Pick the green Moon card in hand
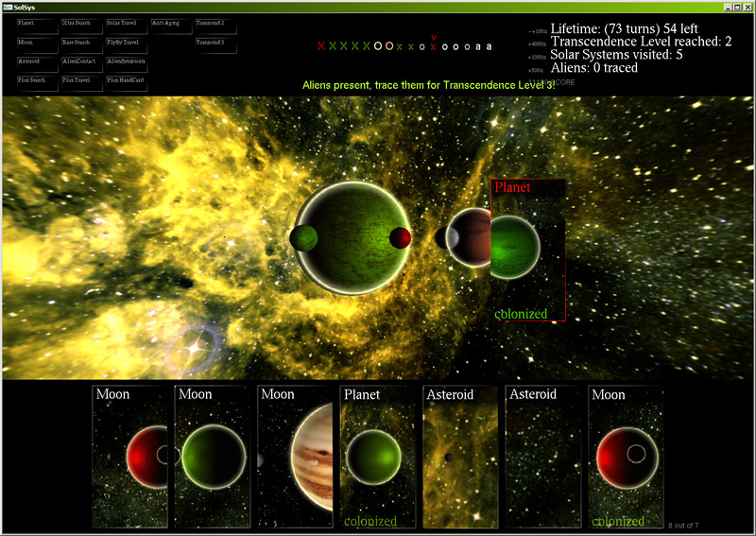Screen dimensions: 756x536 [212, 456]
